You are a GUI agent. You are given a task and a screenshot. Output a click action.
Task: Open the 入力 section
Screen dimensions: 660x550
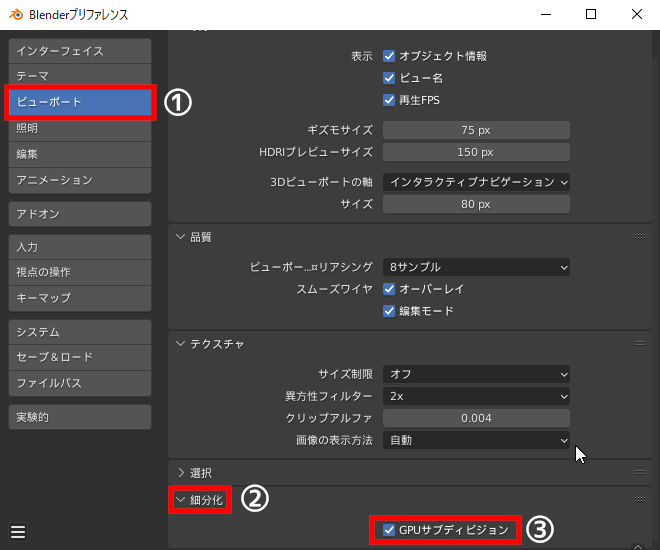pyautogui.click(x=80, y=247)
